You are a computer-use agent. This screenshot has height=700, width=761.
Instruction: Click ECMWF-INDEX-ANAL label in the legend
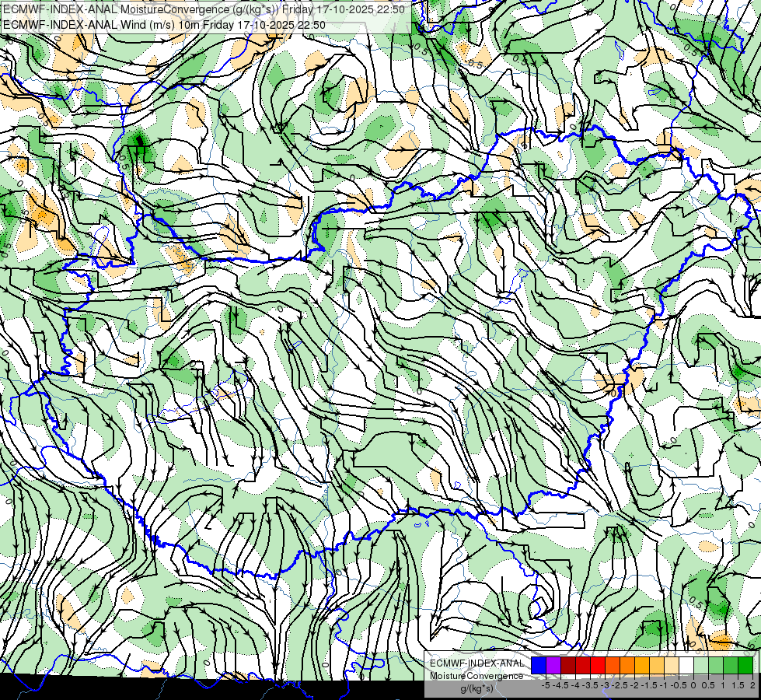point(477,663)
